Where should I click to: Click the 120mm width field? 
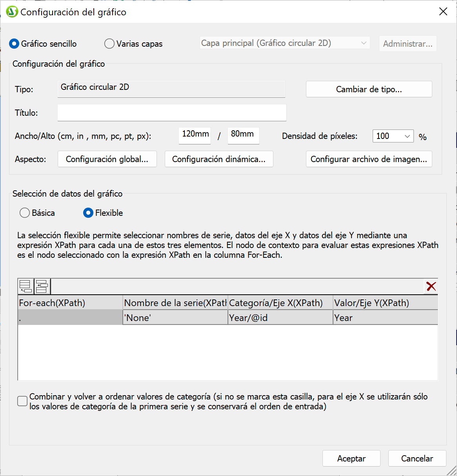click(195, 135)
